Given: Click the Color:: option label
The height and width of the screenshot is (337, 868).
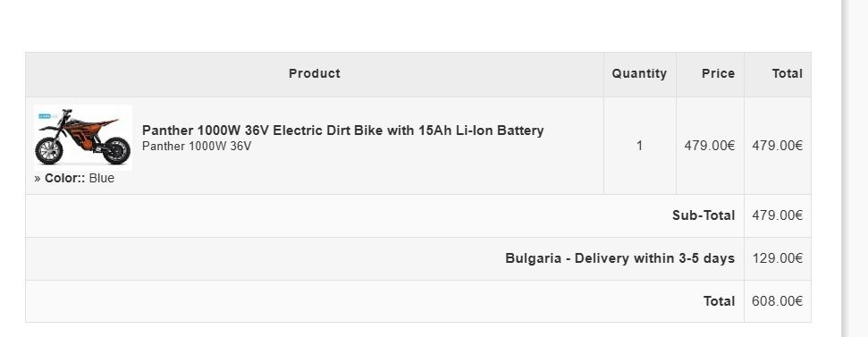Looking at the screenshot, I should [x=64, y=178].
